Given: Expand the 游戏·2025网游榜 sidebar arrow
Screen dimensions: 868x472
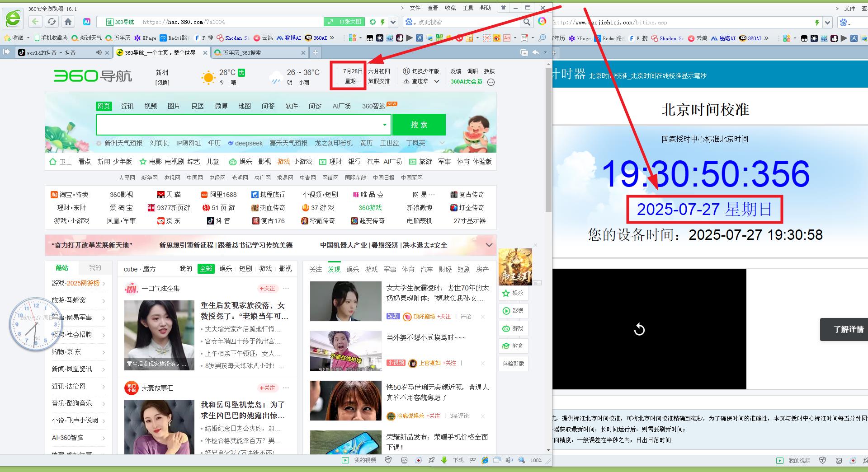Looking at the screenshot, I should pos(104,284).
